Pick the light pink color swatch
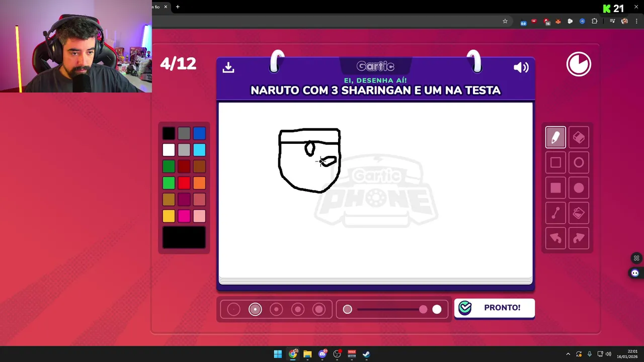This screenshot has height=362, width=644. coord(199,216)
